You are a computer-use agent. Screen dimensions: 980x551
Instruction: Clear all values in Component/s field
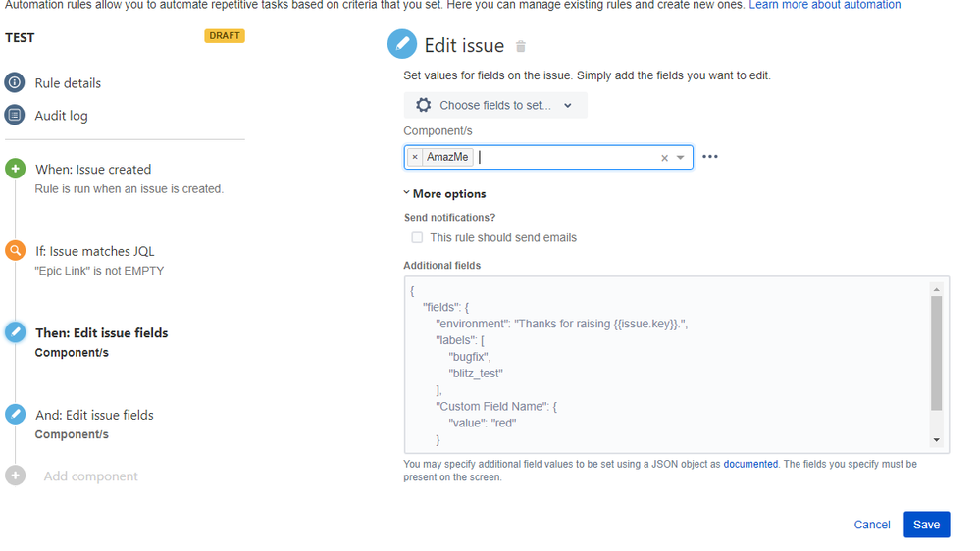click(x=664, y=158)
